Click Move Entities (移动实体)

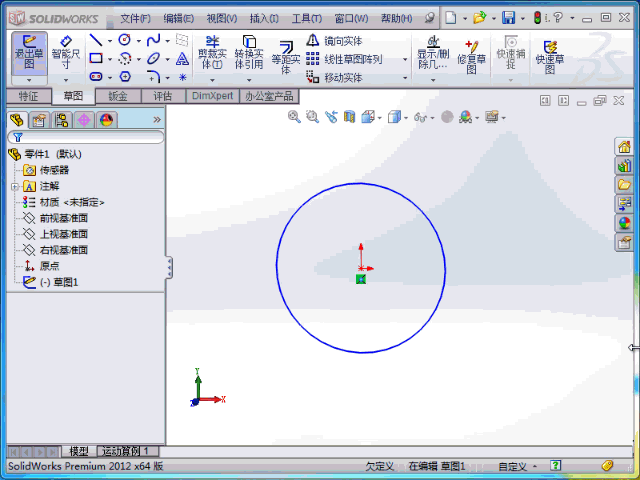tap(334, 78)
